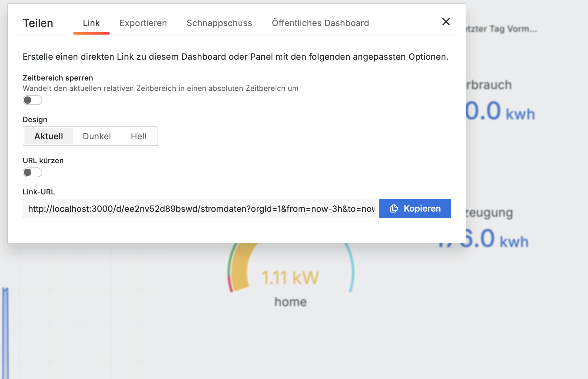Click the copy icon in Kopieren button

394,208
